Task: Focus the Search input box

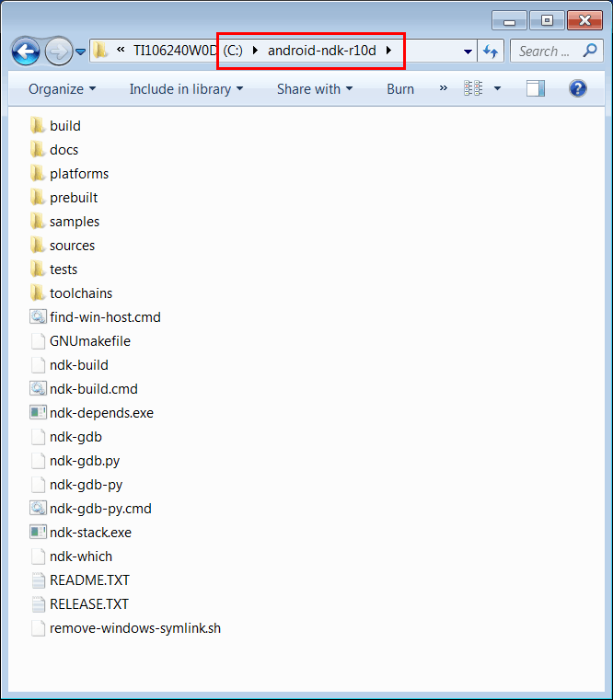Action: click(x=556, y=52)
